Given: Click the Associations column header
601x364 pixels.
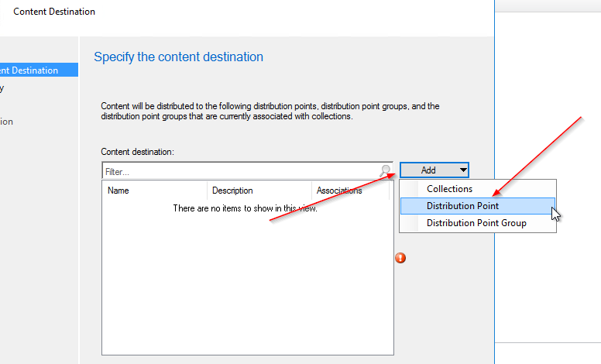Looking at the screenshot, I should (x=339, y=191).
